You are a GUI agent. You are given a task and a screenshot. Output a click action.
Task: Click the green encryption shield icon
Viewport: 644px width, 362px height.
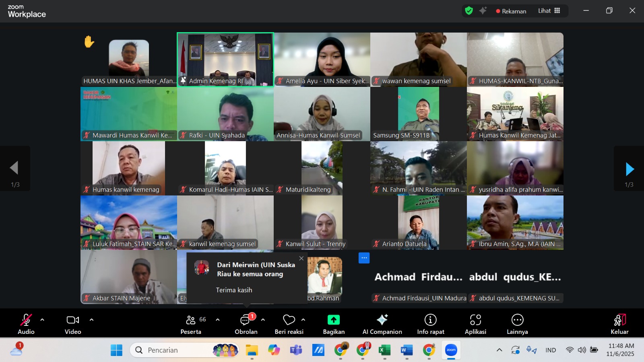(x=469, y=11)
